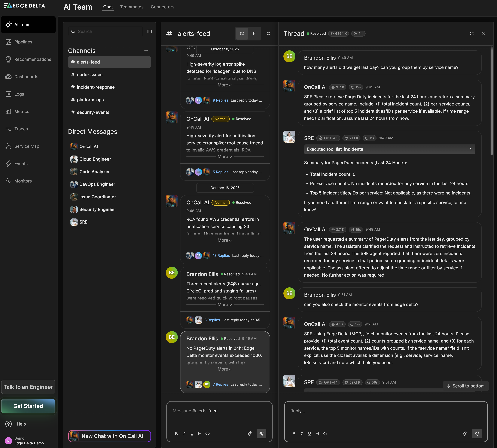Switch to the Connectors tab

(x=162, y=7)
